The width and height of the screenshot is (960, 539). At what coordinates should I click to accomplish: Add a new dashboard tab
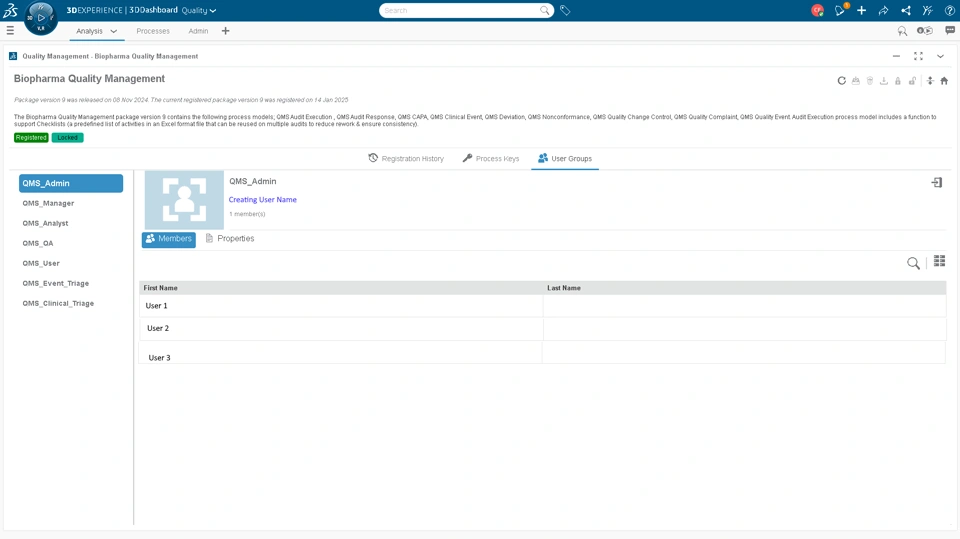click(x=225, y=31)
